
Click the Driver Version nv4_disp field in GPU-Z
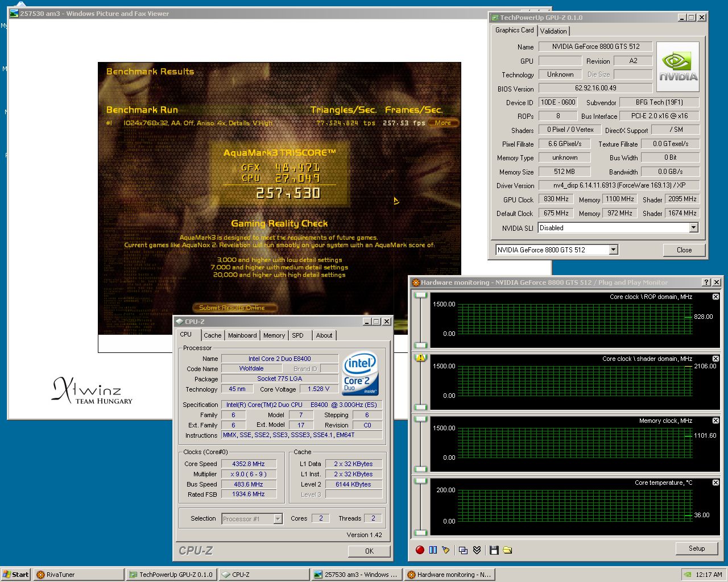pyautogui.click(x=619, y=185)
